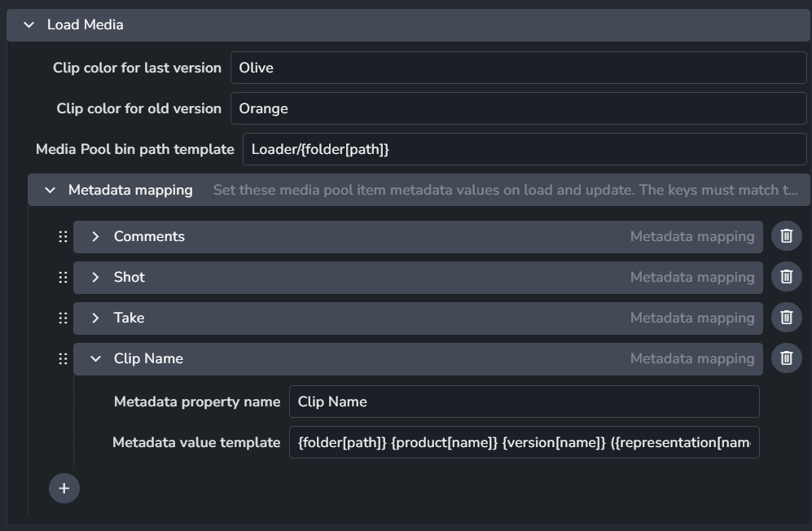The height and width of the screenshot is (531, 812).
Task: Delete the Take metadata mapping
Action: pyautogui.click(x=786, y=318)
